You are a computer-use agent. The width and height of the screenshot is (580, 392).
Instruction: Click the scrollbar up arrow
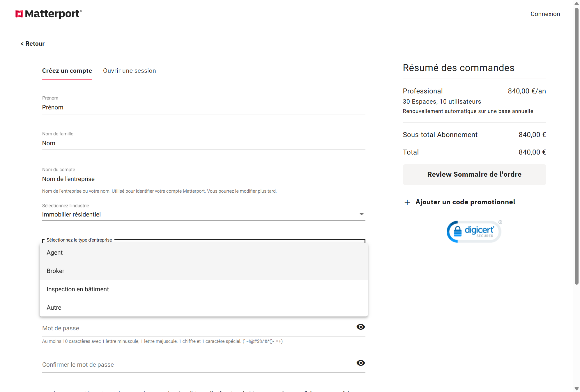[x=577, y=3]
